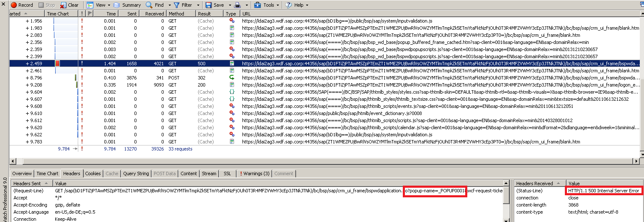Expand the Tools dropdown arrow

(278, 5)
